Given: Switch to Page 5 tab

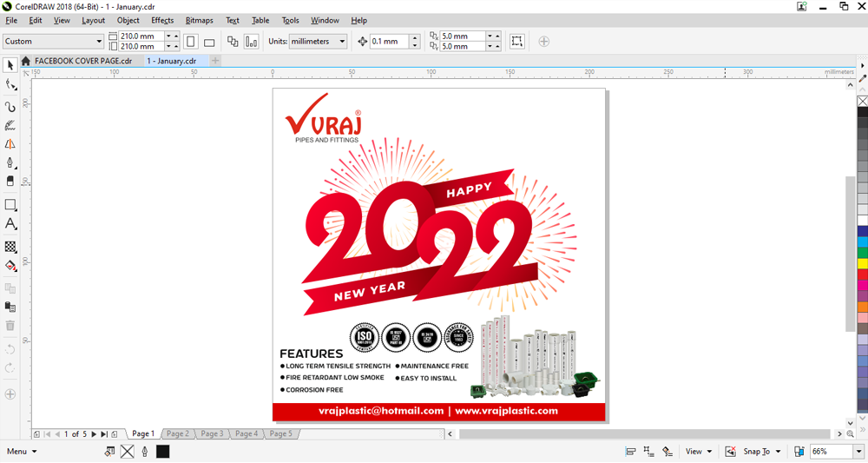Looking at the screenshot, I should pyautogui.click(x=280, y=434).
